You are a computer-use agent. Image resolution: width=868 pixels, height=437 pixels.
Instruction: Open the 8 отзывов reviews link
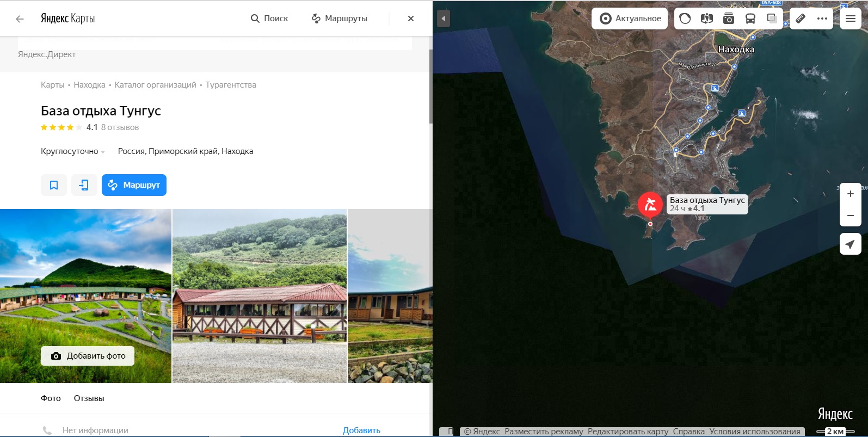pyautogui.click(x=120, y=127)
